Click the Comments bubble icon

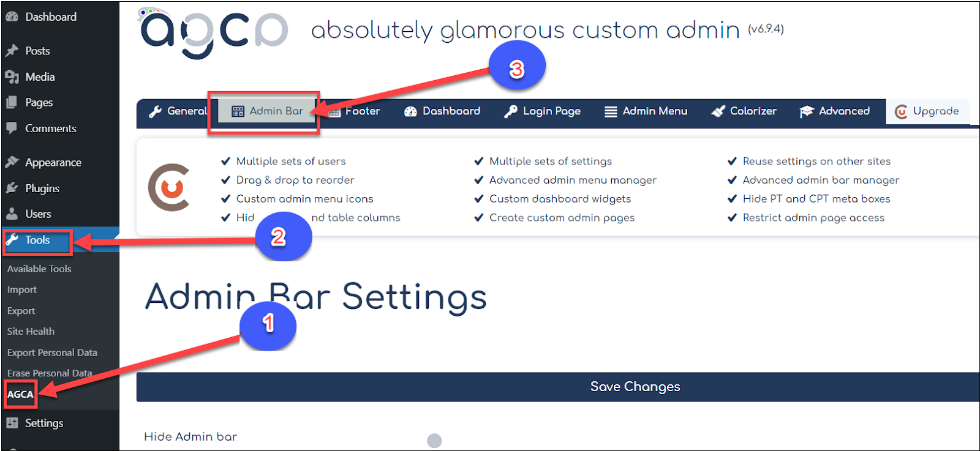[12, 128]
